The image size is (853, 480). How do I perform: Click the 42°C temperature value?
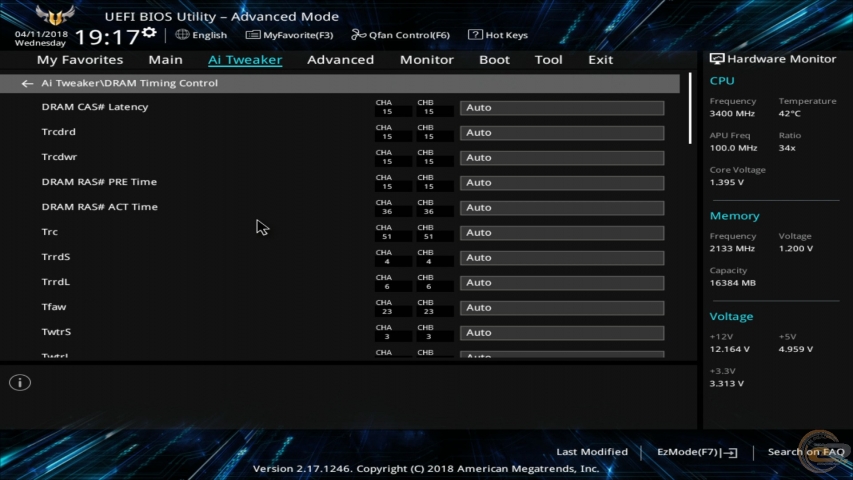click(789, 114)
